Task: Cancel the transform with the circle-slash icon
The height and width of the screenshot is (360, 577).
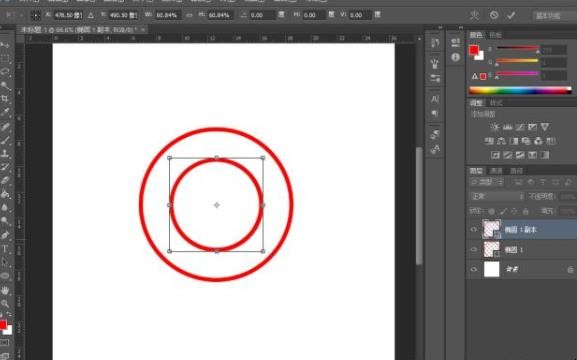Action: 494,15
